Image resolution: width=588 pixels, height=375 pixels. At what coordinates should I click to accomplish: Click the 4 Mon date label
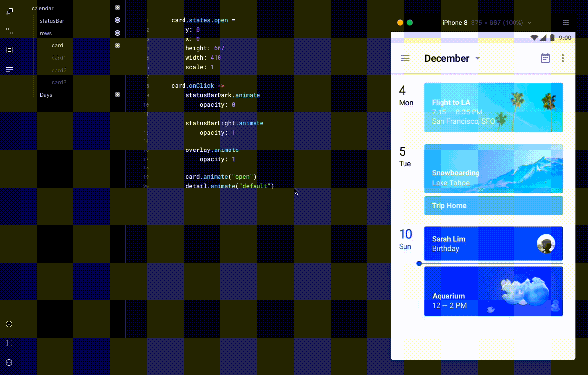point(406,95)
